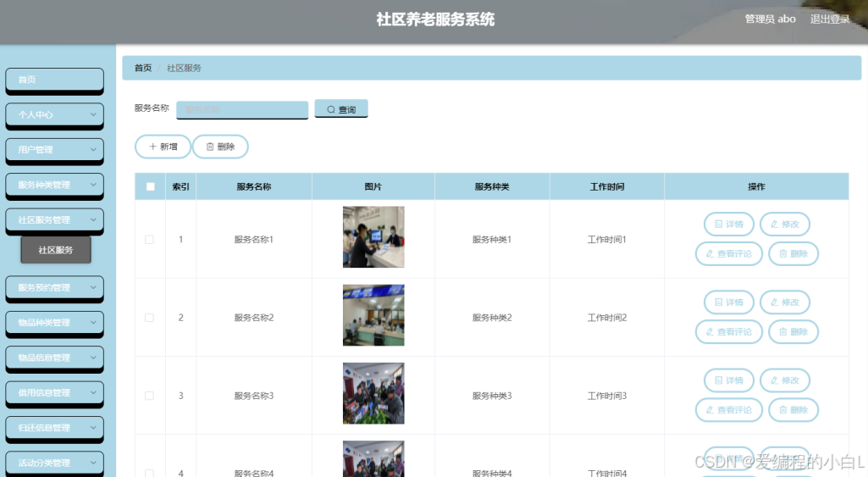
Task: Click the 社区养老服务系统 header title
Action: (x=435, y=19)
